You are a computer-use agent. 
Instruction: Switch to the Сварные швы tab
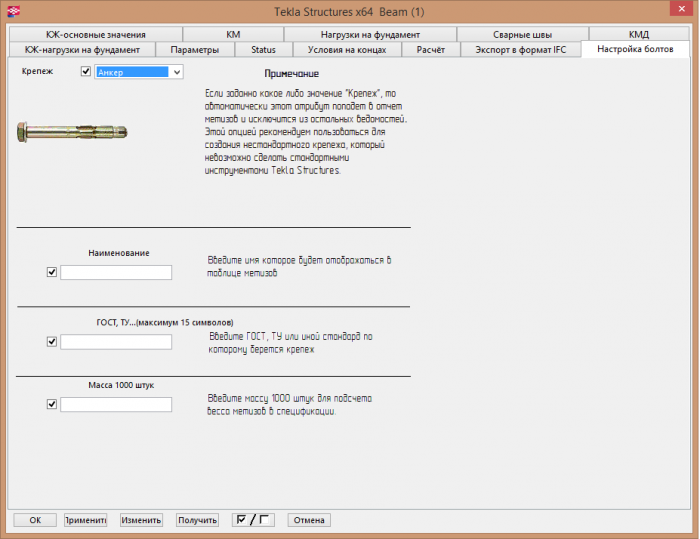(522, 34)
